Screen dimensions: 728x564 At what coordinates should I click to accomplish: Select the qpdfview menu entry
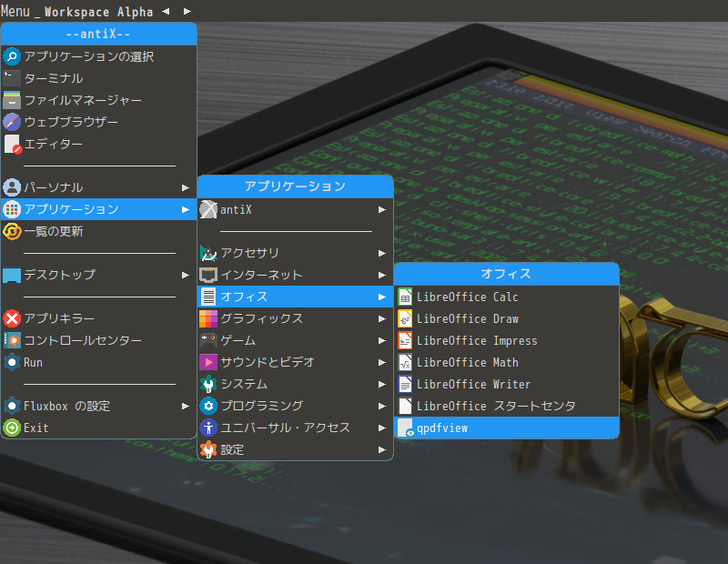click(507, 428)
